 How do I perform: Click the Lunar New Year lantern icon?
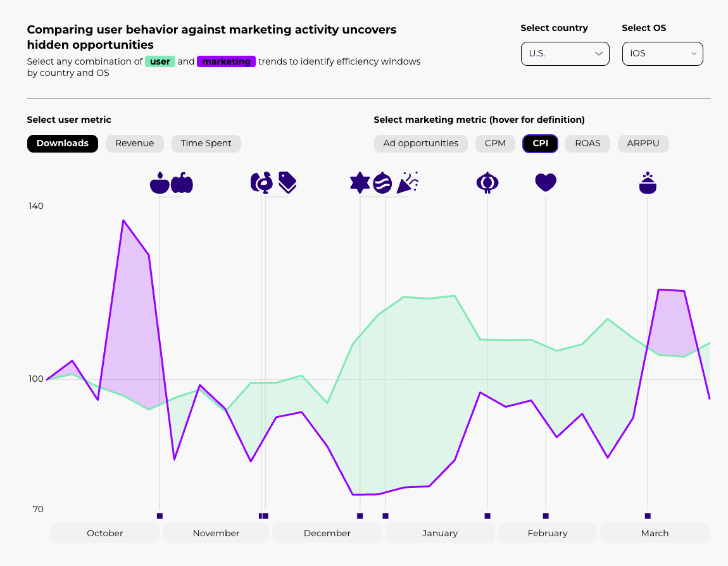[x=487, y=182]
